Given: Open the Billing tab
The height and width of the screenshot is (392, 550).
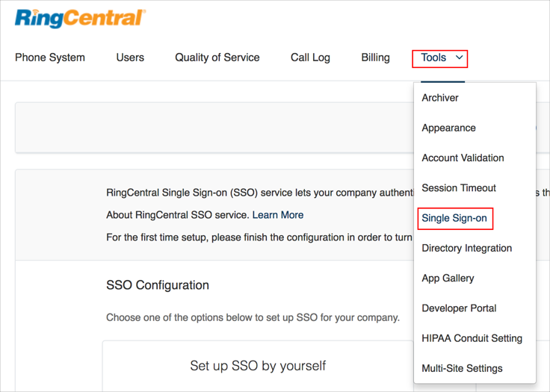Looking at the screenshot, I should tap(375, 57).
